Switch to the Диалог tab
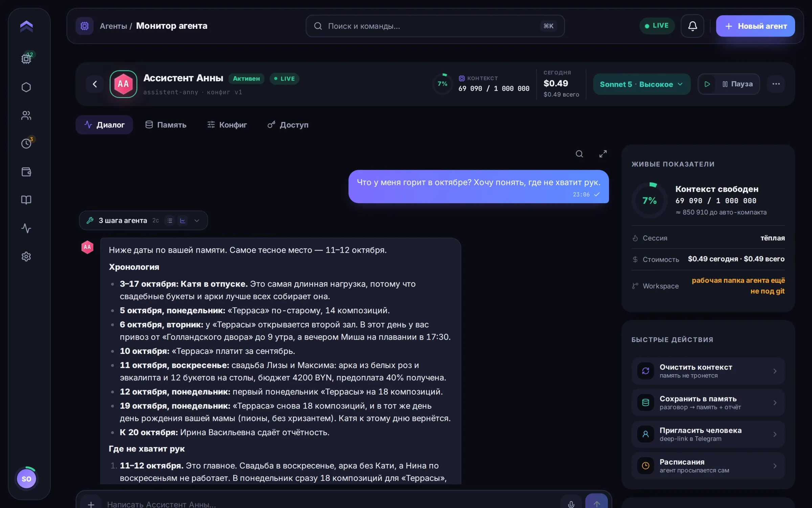This screenshot has height=508, width=812. pos(104,125)
